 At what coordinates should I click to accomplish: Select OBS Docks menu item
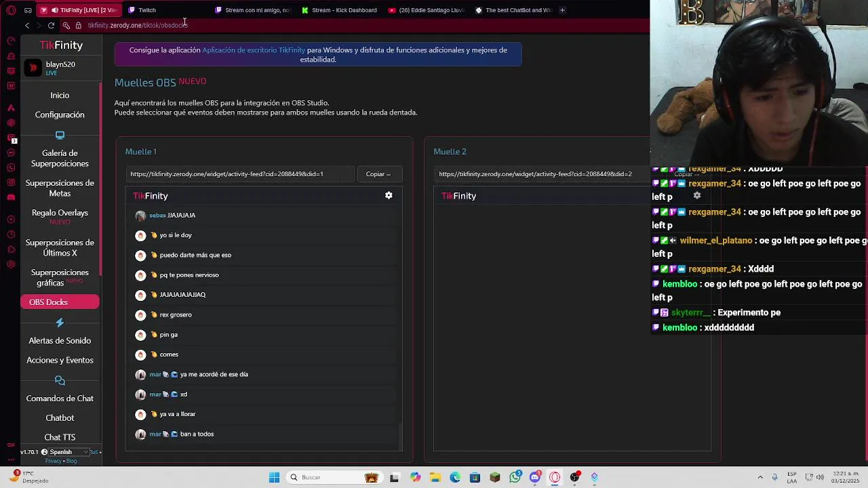click(x=60, y=302)
